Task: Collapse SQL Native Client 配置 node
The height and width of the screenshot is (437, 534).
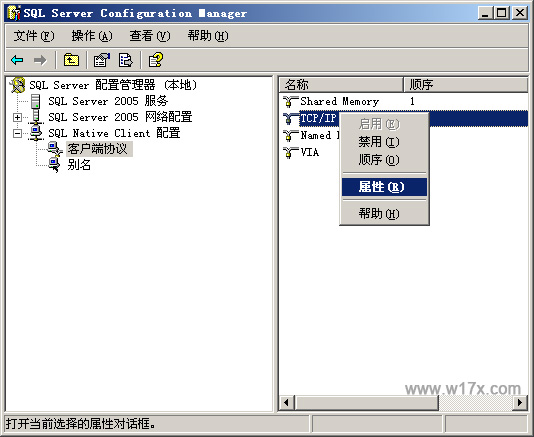Action: [17, 134]
